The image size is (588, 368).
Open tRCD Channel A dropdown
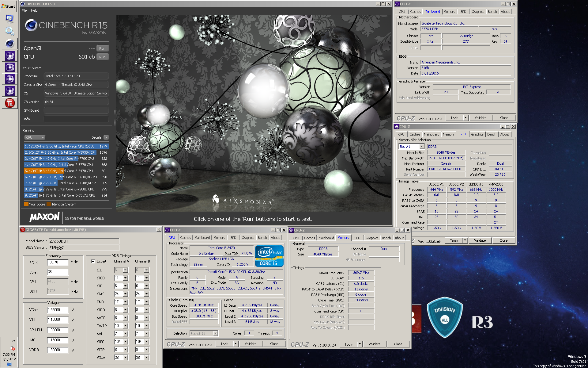125,278
